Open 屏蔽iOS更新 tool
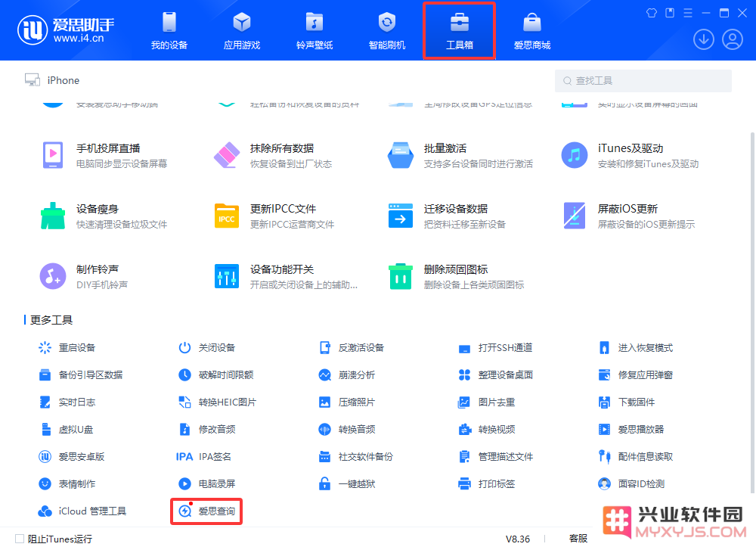The width and height of the screenshot is (756, 550). (628, 216)
